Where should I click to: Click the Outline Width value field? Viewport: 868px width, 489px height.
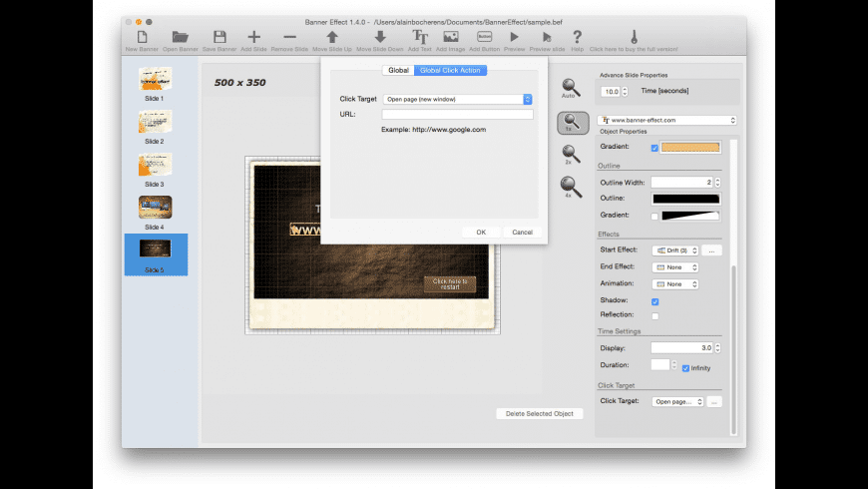point(682,183)
